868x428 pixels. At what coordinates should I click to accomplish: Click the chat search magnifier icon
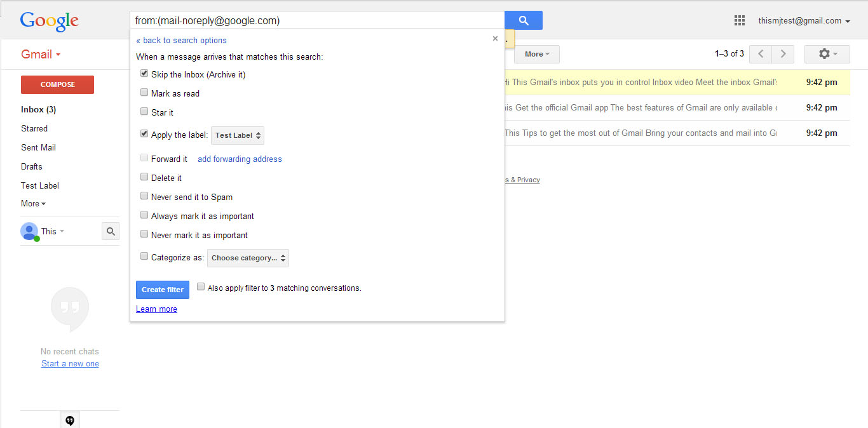coord(111,231)
